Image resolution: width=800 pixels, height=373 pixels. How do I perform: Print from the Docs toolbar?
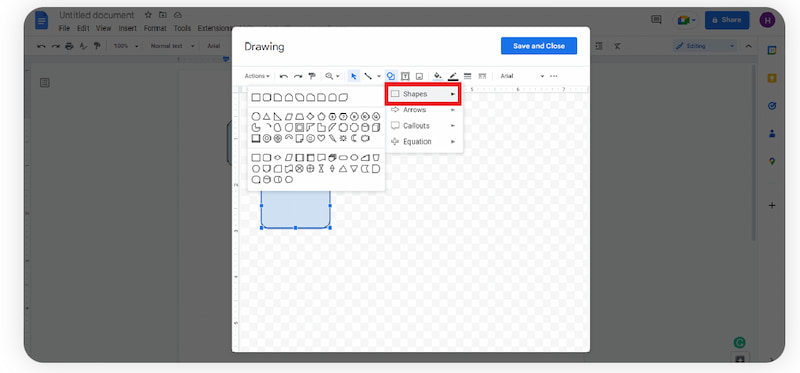coord(69,46)
